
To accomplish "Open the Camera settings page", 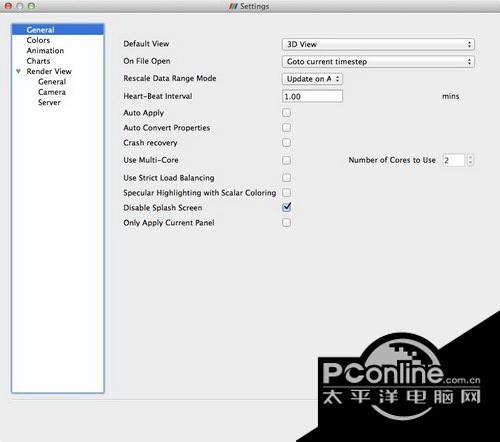I will point(52,92).
